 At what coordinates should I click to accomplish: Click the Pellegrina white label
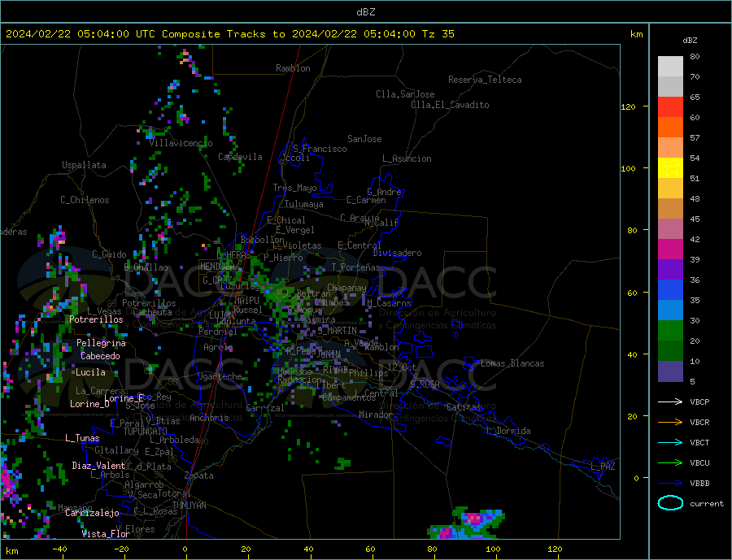pyautogui.click(x=101, y=343)
